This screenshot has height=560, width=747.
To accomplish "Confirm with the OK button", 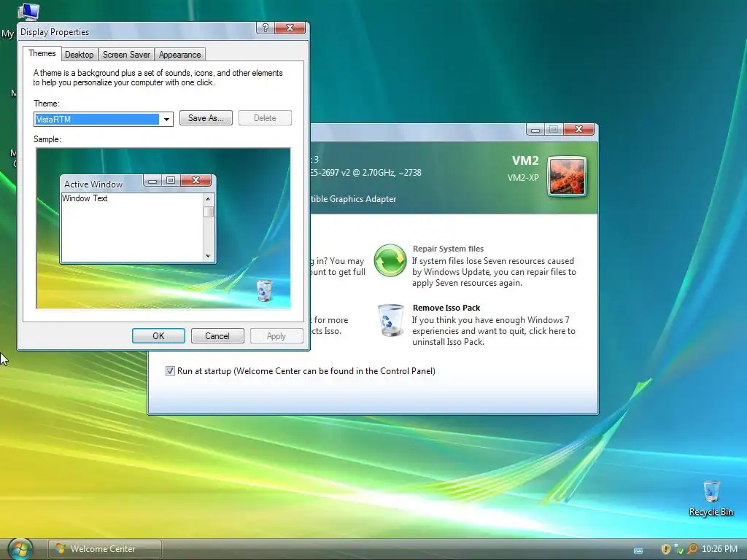I will (x=158, y=335).
